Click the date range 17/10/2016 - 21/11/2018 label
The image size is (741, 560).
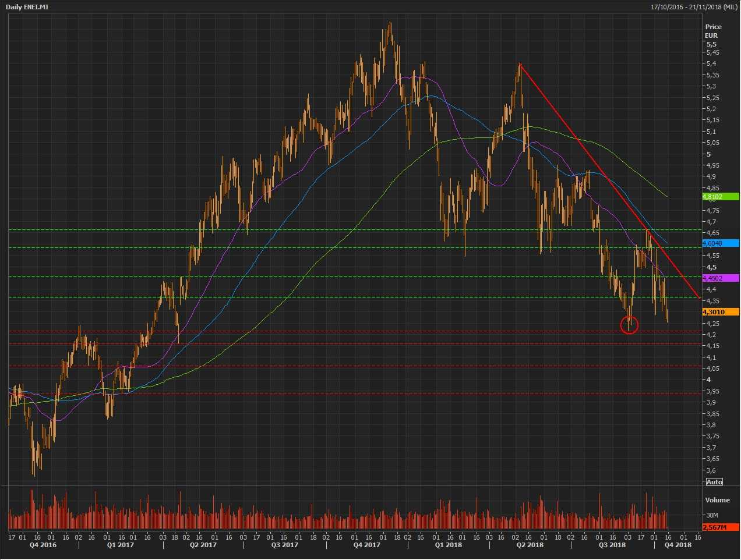pos(694,7)
